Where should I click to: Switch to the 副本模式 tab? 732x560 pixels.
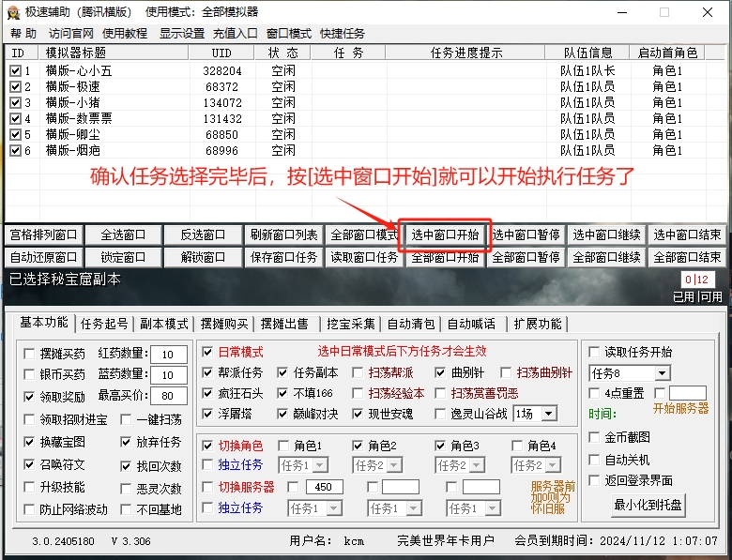164,324
